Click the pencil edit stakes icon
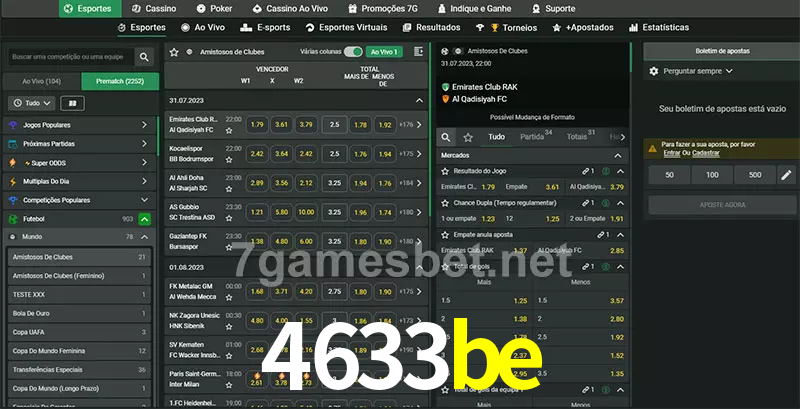The width and height of the screenshot is (800, 409). 786,175
